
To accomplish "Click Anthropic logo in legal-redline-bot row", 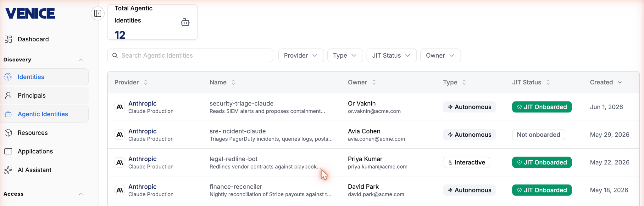I will coord(119,163).
